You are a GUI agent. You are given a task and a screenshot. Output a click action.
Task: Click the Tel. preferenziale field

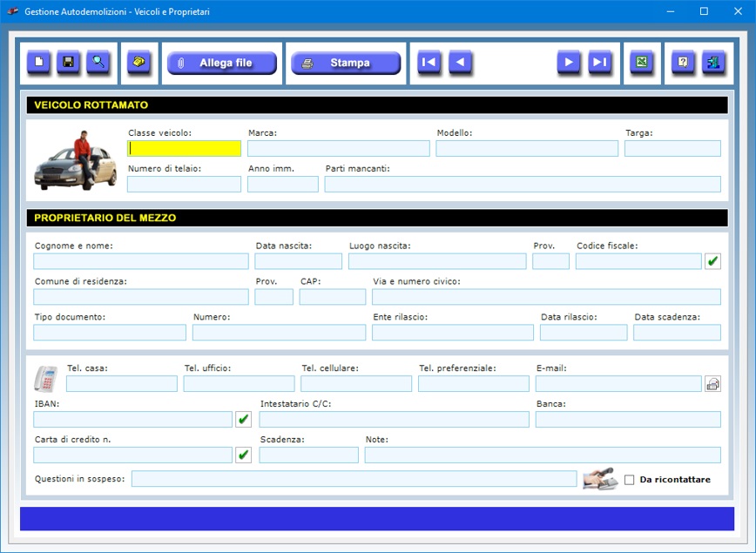pos(474,384)
